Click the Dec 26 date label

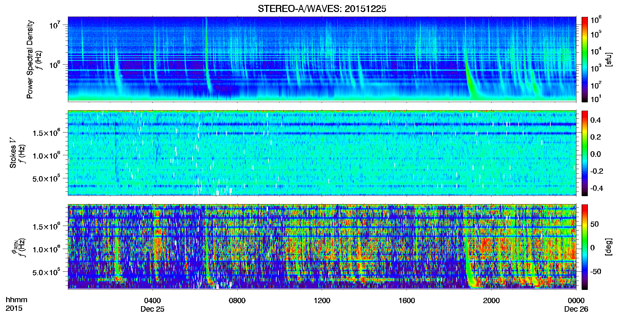coord(576,309)
